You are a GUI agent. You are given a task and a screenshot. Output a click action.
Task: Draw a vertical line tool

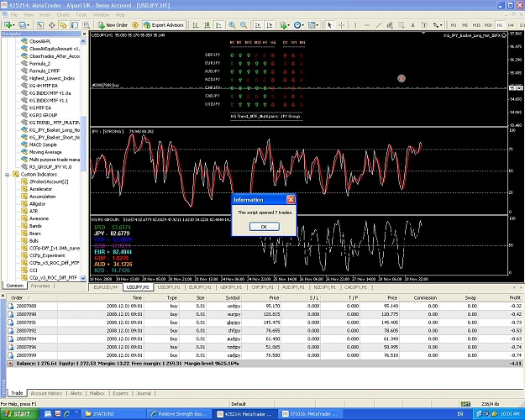point(355,25)
